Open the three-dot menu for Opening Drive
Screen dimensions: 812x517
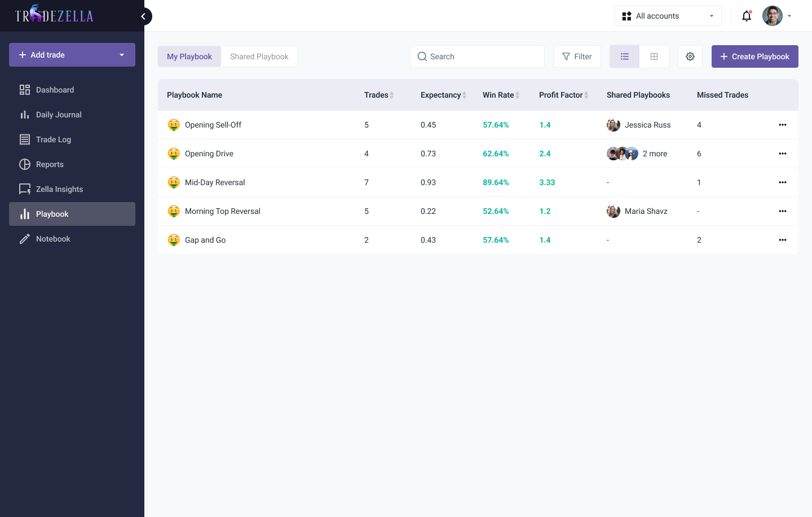click(783, 153)
